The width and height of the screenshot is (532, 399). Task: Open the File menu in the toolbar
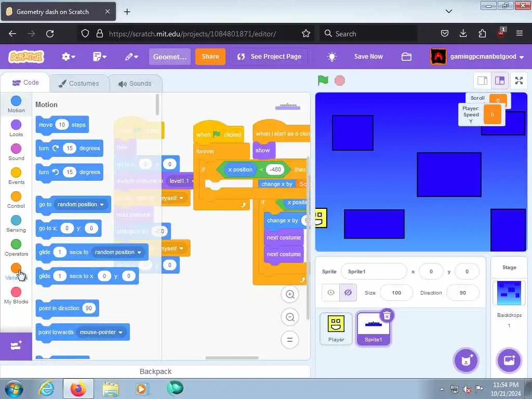(99, 57)
